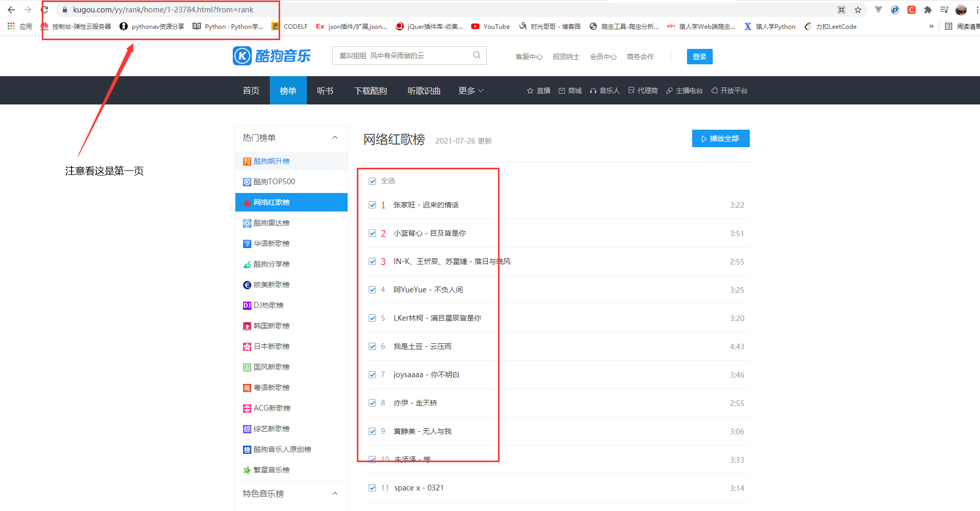Expand the 更多 navigation dropdown
The width and height of the screenshot is (980, 511).
tap(470, 90)
